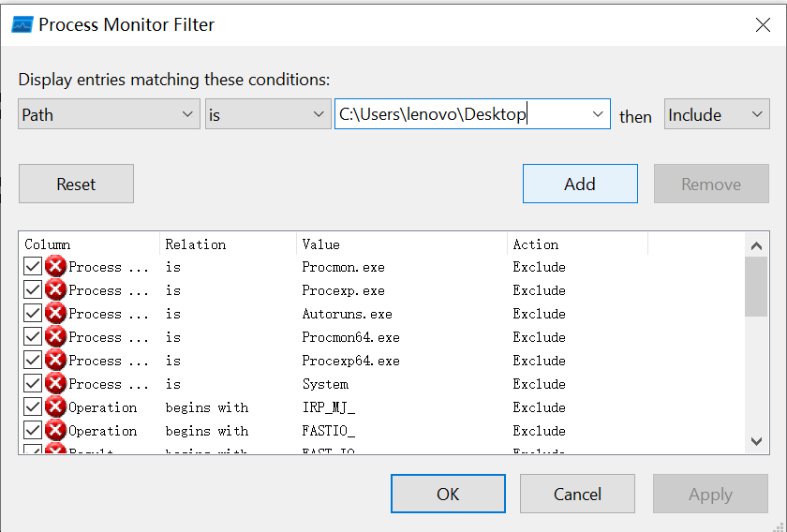Click the red exclude icon for Procmon64.exe

tap(56, 337)
